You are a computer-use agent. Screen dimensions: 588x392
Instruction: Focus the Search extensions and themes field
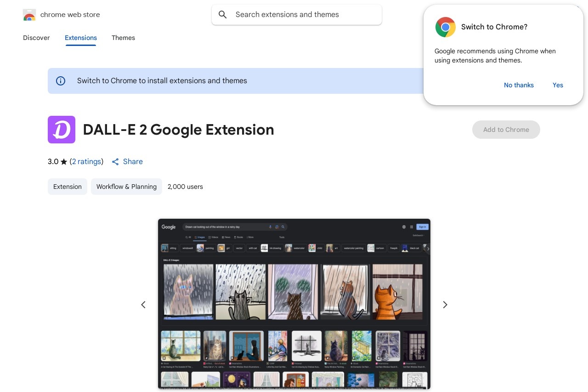(297, 15)
